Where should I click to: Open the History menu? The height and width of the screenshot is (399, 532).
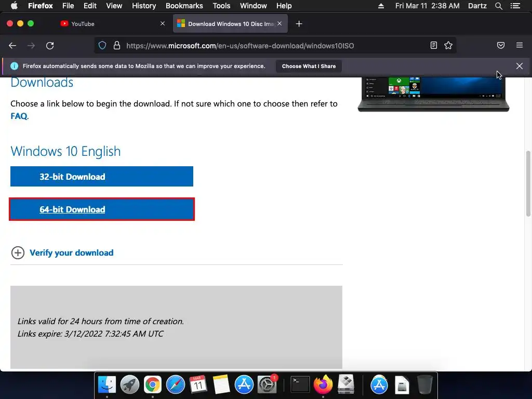click(144, 6)
